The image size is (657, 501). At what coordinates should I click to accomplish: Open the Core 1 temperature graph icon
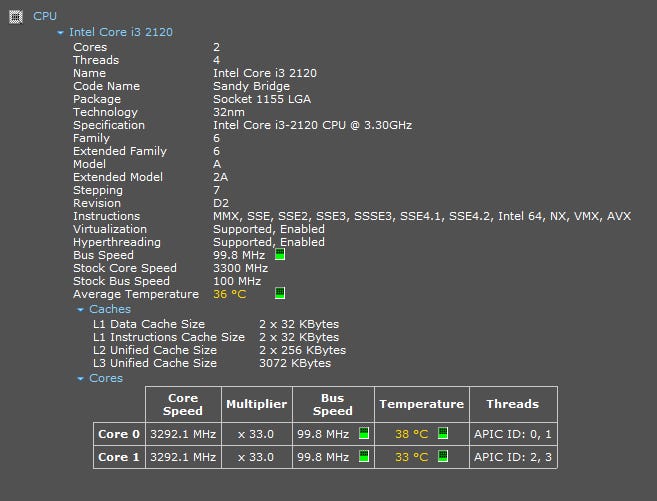coord(443,456)
